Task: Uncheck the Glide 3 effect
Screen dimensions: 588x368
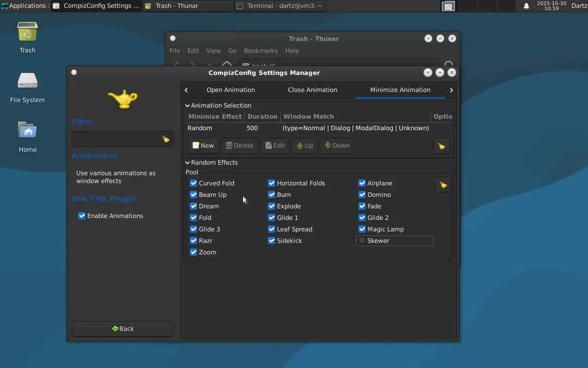Action: tap(193, 229)
